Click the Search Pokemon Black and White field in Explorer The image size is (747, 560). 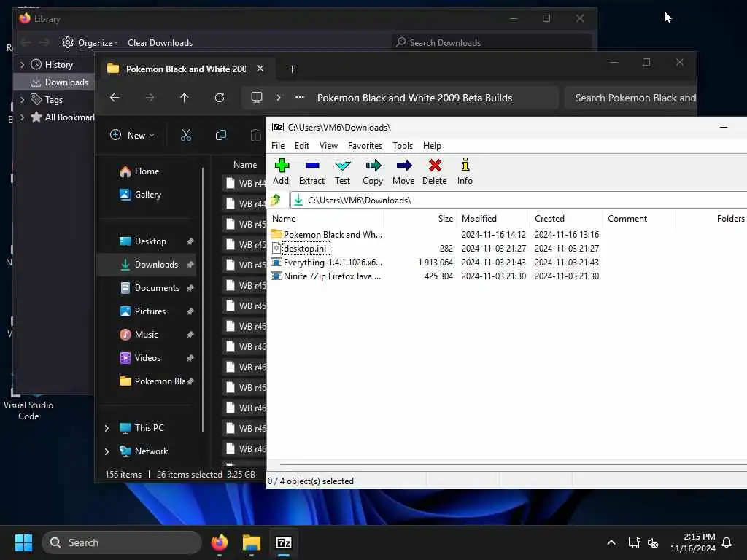(x=631, y=98)
